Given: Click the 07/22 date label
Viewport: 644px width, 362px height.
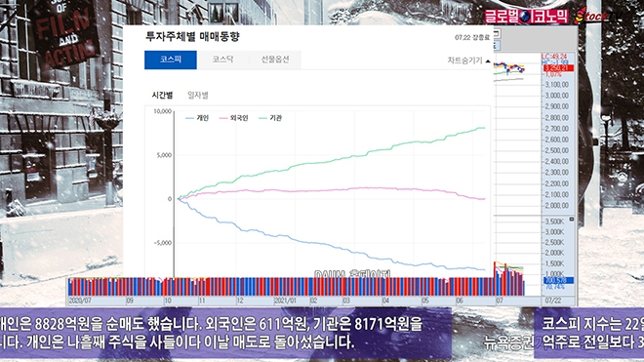Looking at the screenshot, I should click(x=553, y=301).
